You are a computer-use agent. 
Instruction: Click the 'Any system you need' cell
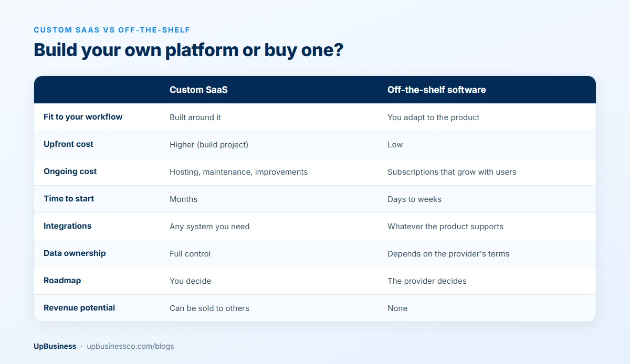[209, 227]
